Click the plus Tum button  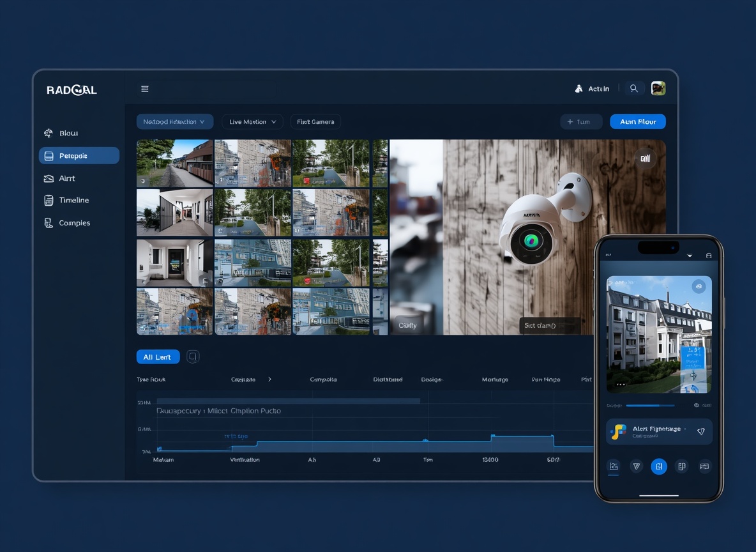[x=580, y=121]
